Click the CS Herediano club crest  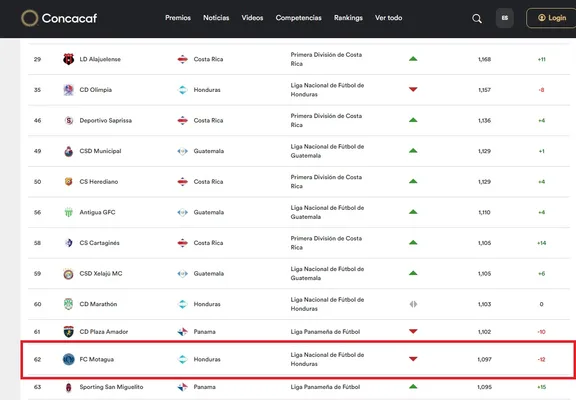(x=68, y=181)
